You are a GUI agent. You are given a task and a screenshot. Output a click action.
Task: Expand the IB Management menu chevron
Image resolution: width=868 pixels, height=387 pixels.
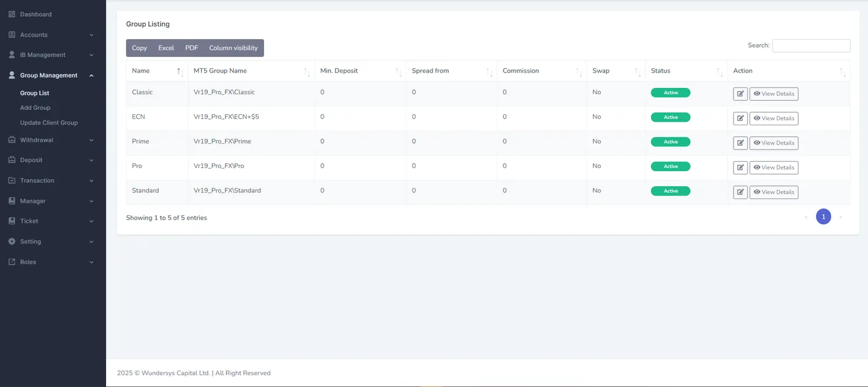[x=92, y=55]
